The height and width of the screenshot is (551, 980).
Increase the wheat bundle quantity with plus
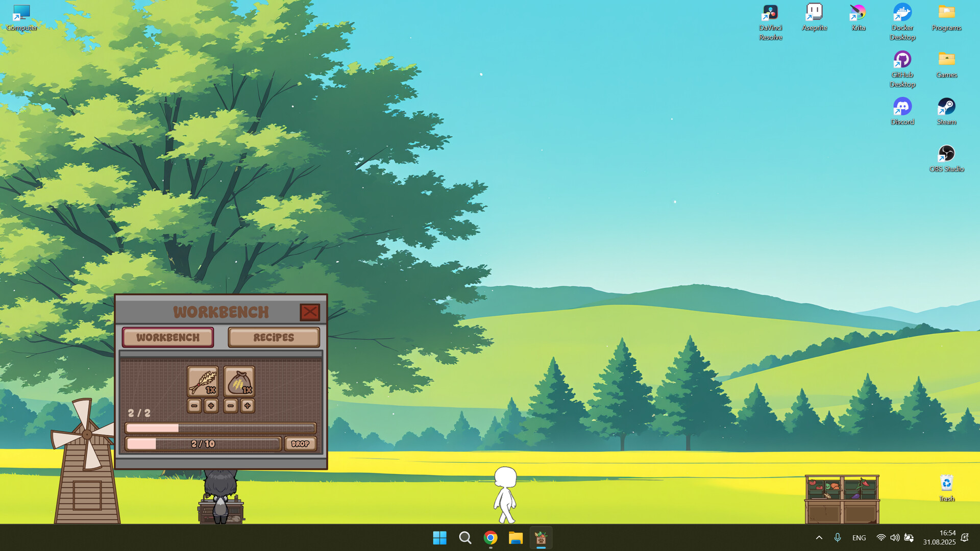[x=211, y=406]
